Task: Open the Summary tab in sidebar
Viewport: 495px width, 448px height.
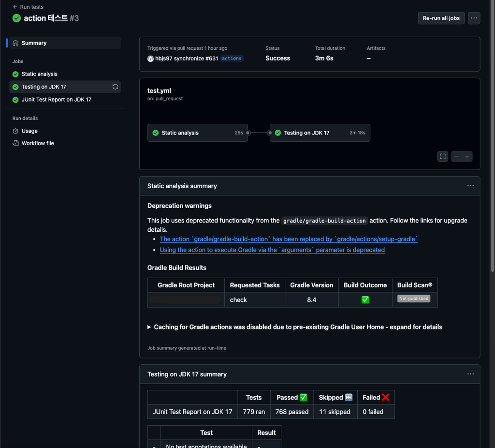Action: (65, 43)
